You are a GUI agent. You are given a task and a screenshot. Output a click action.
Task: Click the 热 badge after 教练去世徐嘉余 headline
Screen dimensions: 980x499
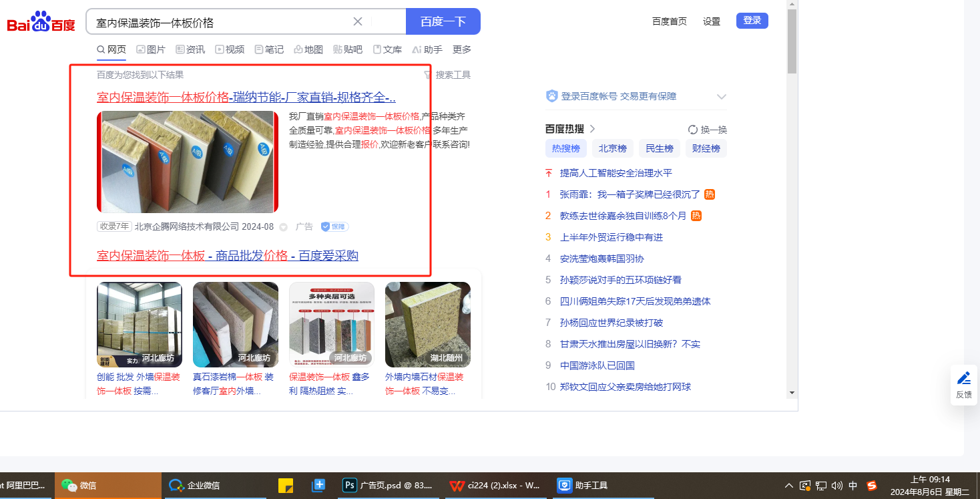(696, 216)
